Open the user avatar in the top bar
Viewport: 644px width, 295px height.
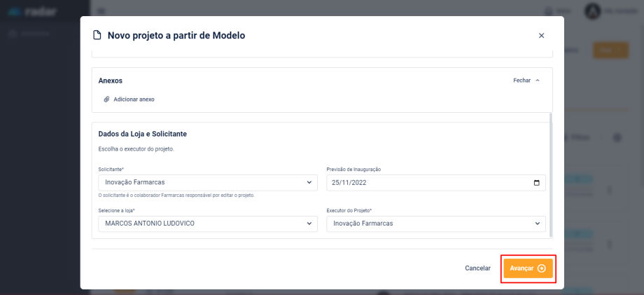coord(592,12)
